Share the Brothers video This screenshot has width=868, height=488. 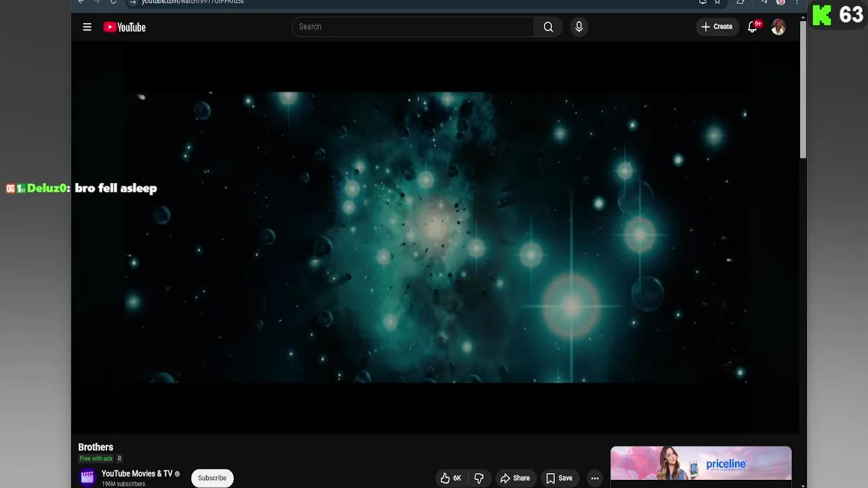(515, 479)
